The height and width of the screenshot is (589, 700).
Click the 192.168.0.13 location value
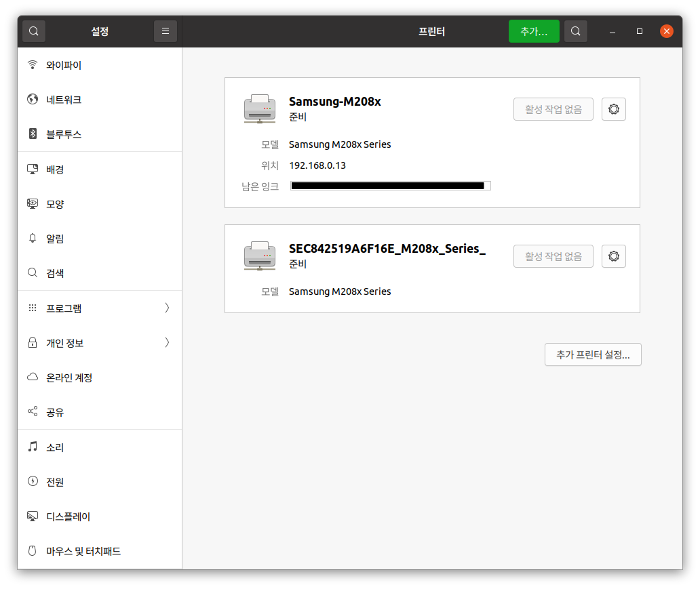317,165
